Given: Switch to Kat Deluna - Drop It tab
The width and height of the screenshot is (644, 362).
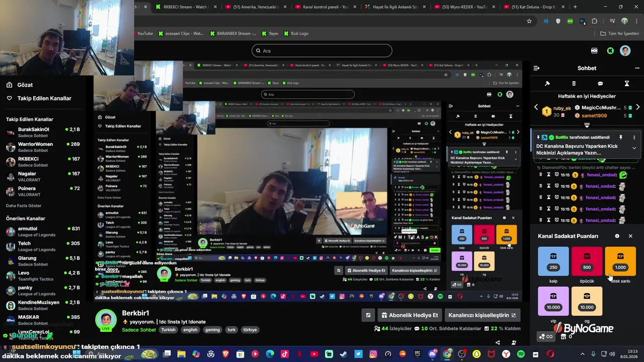Looking at the screenshot, I should click(x=533, y=7).
